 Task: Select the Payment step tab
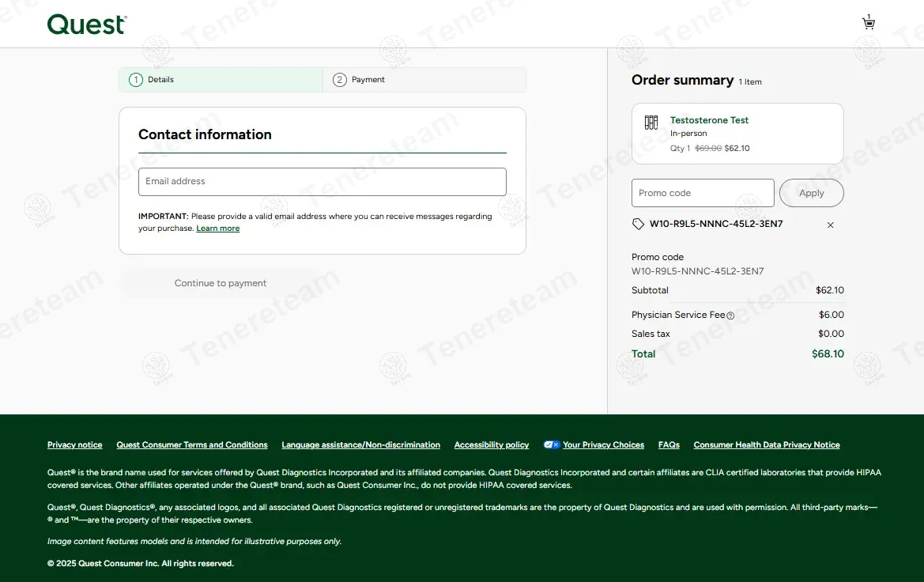424,80
